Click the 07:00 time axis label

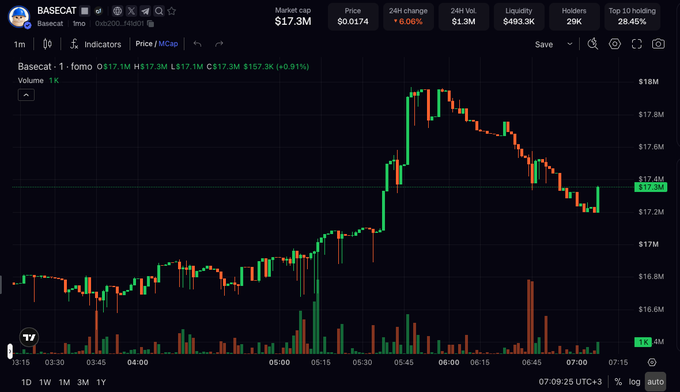[x=577, y=362]
